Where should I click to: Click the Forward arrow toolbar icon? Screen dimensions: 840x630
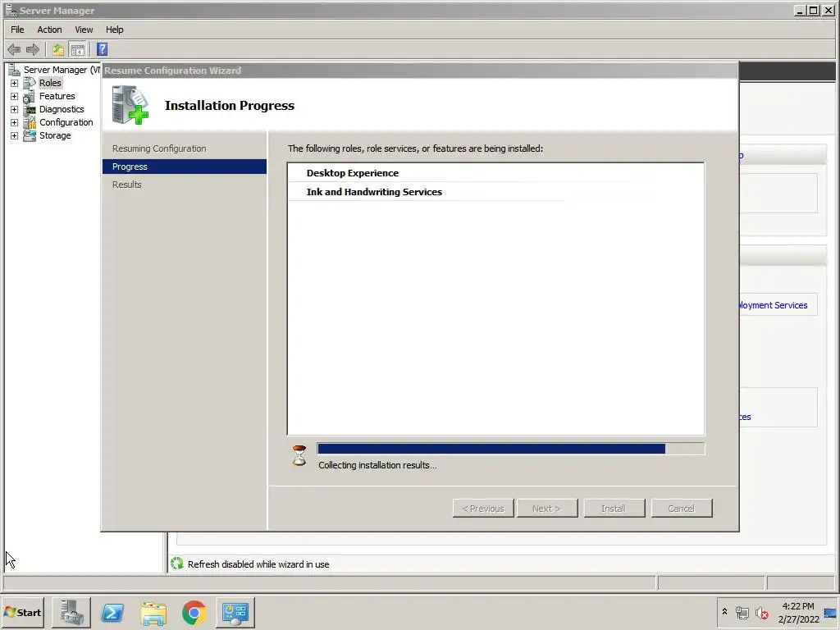[x=33, y=50]
